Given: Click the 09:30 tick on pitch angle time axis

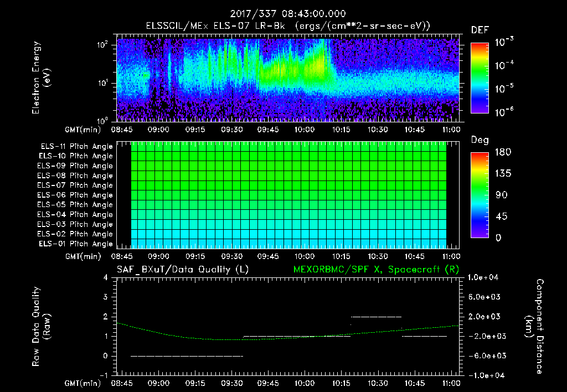Looking at the screenshot, I should coord(232,256).
